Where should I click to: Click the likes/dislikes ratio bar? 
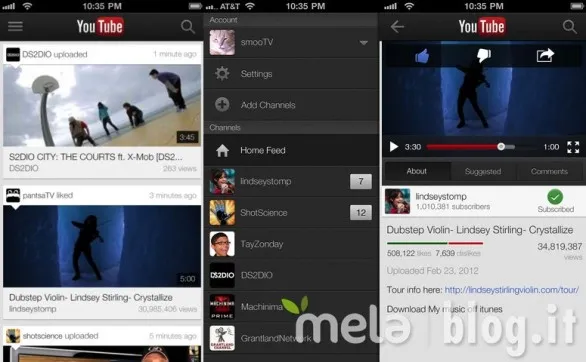pyautogui.click(x=435, y=243)
